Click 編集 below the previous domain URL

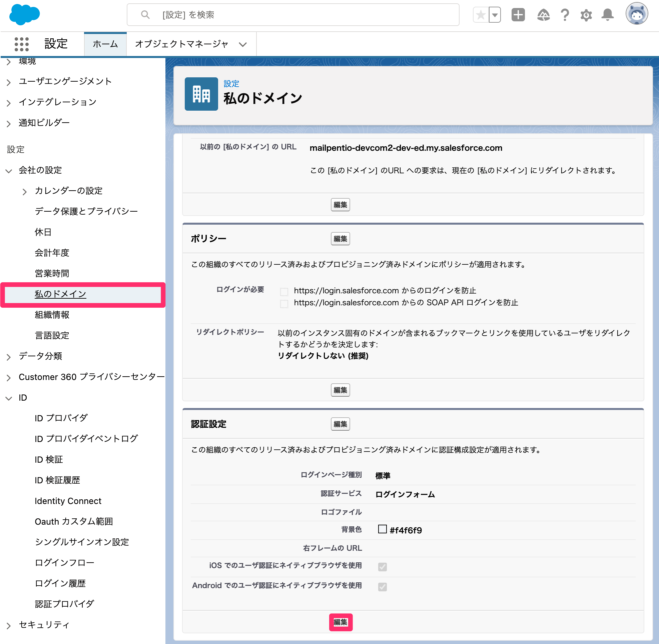point(340,205)
